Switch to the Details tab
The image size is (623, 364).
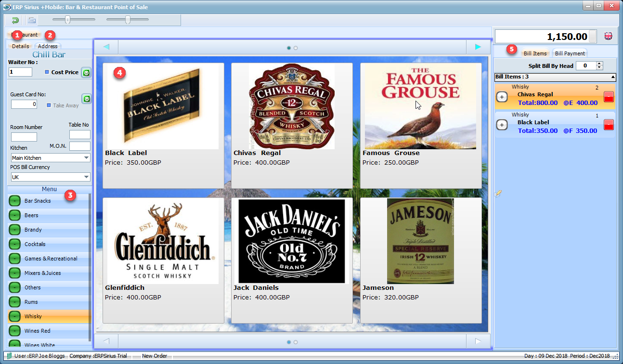click(21, 46)
